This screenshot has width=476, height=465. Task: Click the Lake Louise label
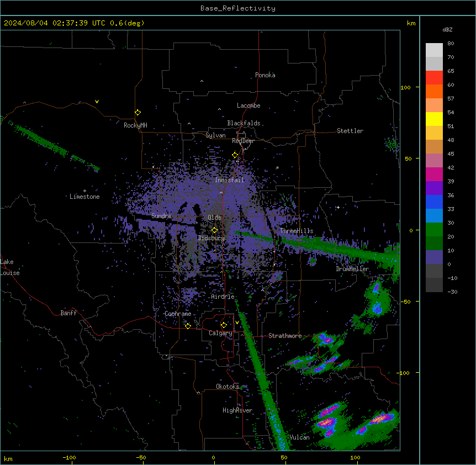tap(10, 267)
